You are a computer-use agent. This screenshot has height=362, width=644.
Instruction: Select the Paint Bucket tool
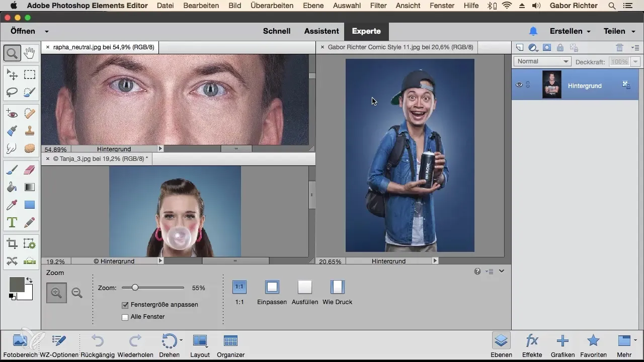[12, 188]
